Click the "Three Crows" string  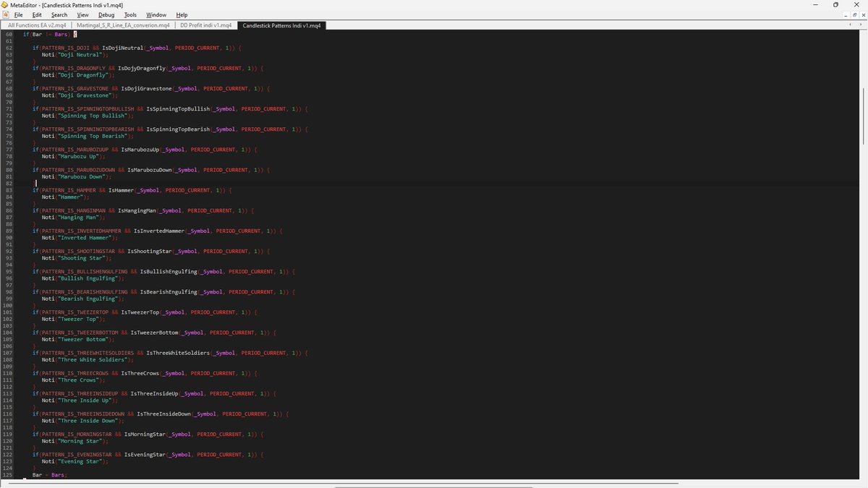pos(77,380)
